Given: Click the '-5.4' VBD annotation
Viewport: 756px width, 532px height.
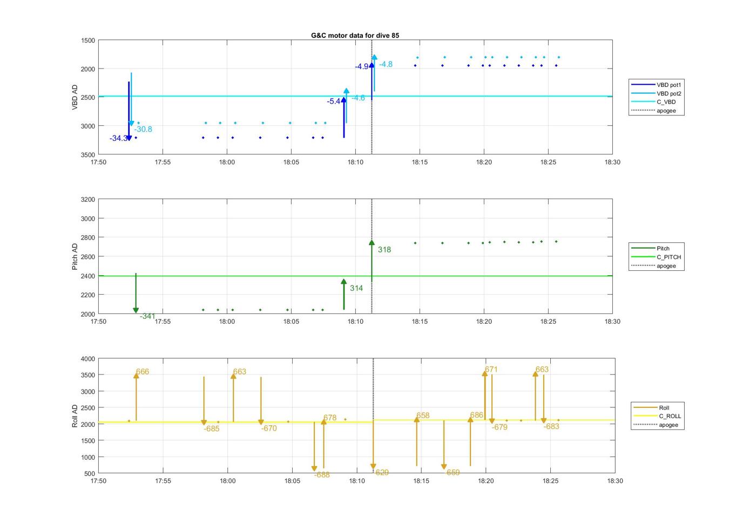Looking at the screenshot, I should 334,101.
